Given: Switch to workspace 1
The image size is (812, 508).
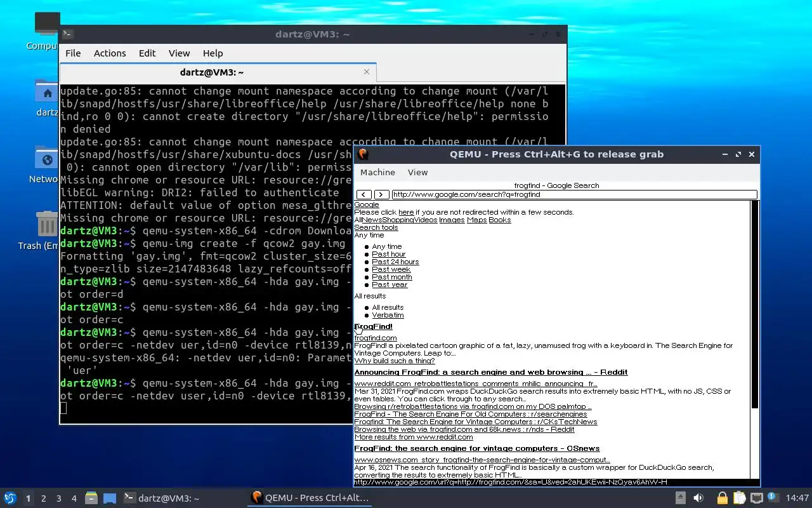Looking at the screenshot, I should click(x=28, y=498).
